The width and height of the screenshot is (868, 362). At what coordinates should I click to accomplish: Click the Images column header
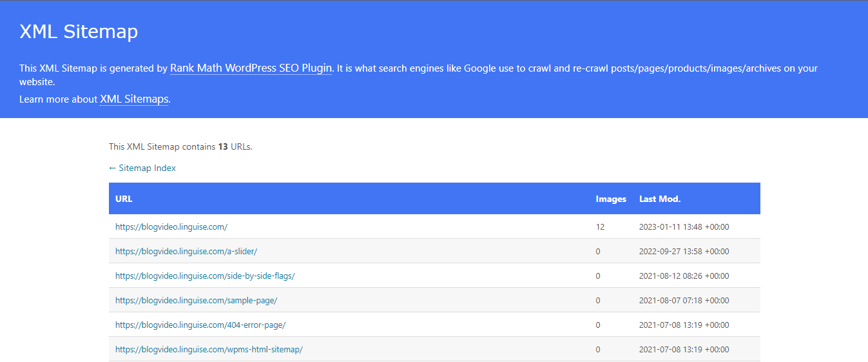611,199
